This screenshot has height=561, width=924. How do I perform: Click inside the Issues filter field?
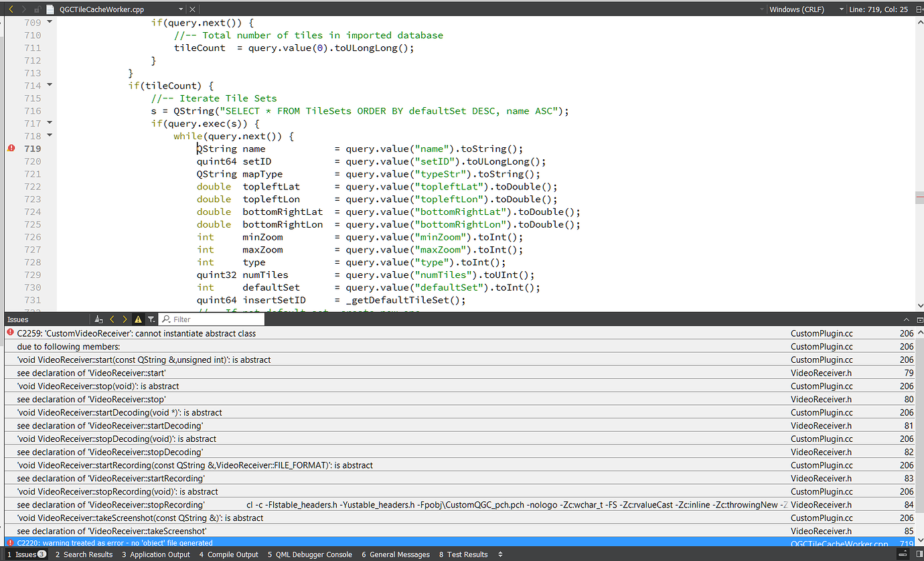211,319
